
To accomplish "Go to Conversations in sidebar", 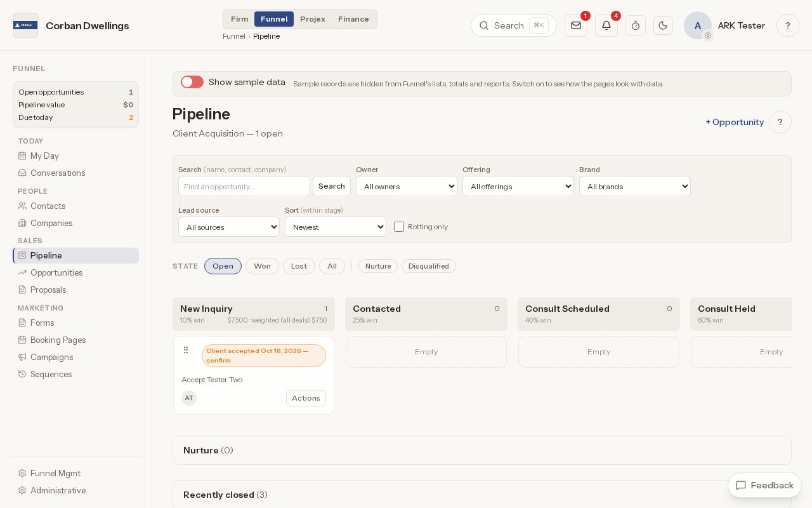I will (x=75, y=173).
